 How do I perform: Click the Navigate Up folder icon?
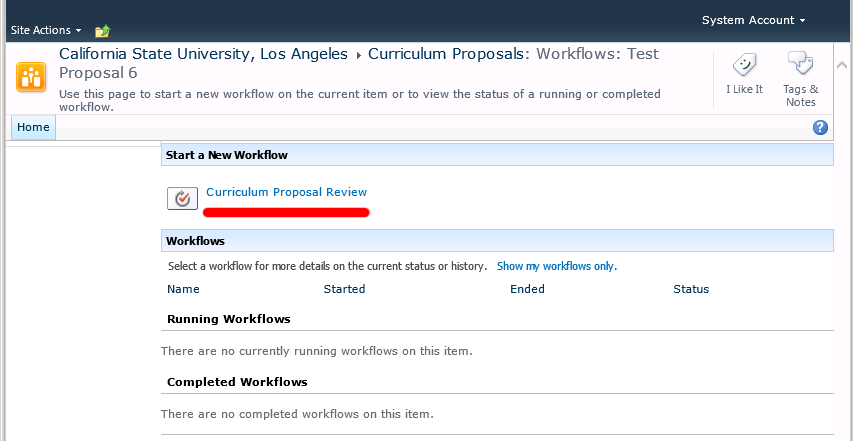[x=102, y=31]
